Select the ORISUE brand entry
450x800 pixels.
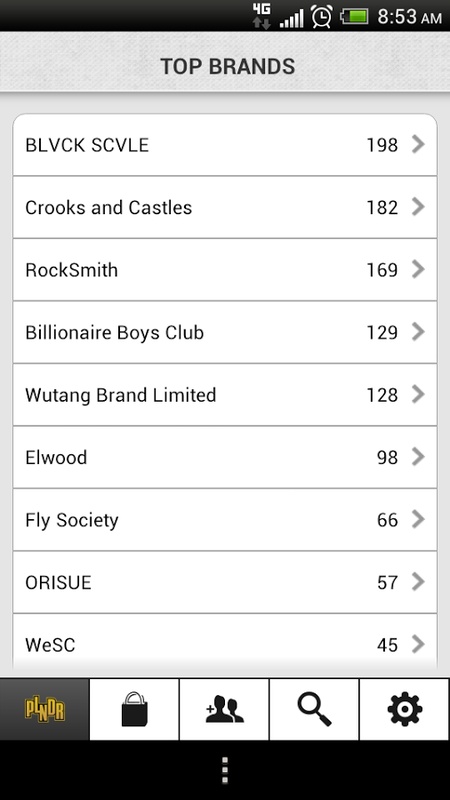point(225,582)
